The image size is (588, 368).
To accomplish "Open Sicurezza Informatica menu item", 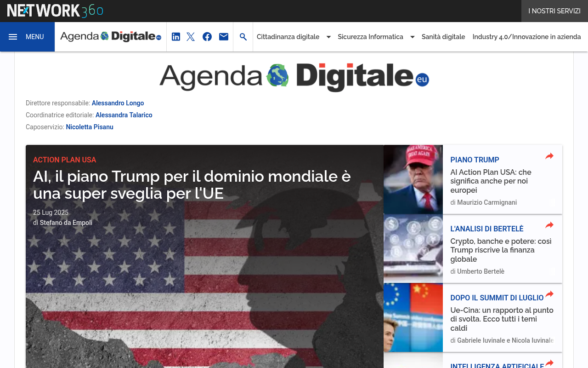I will click(370, 37).
